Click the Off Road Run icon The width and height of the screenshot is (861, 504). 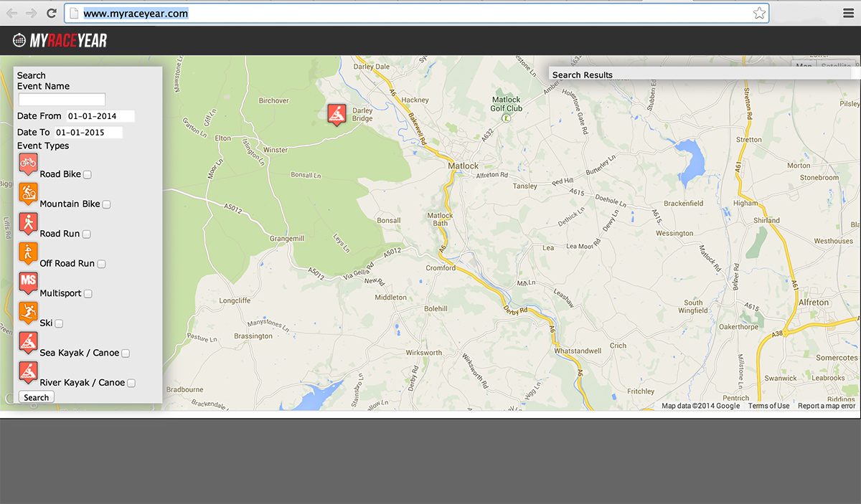click(x=28, y=253)
